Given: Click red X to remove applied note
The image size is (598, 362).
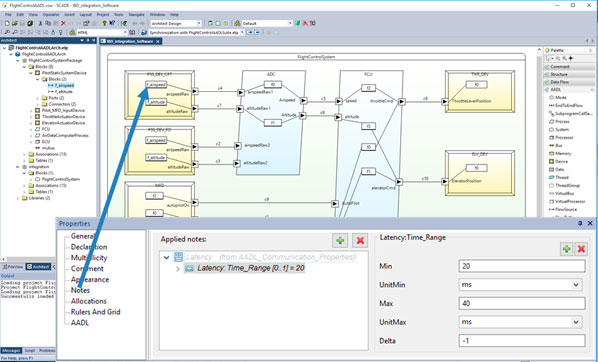Looking at the screenshot, I should (x=360, y=240).
